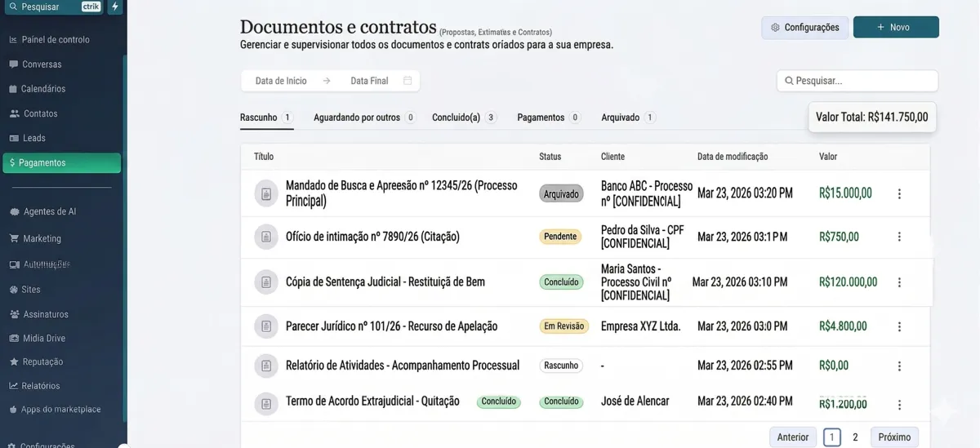Click the document icon beside Parecer Jurídico
This screenshot has height=448, width=980.
click(266, 326)
